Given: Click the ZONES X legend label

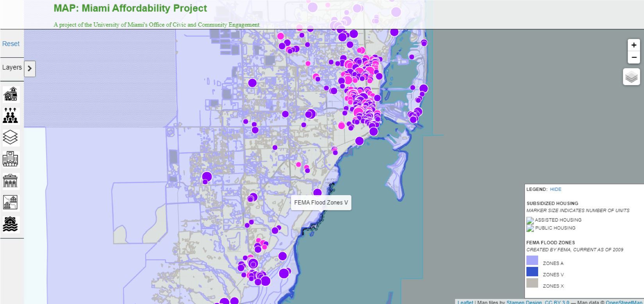Looking at the screenshot, I should tap(553, 286).
